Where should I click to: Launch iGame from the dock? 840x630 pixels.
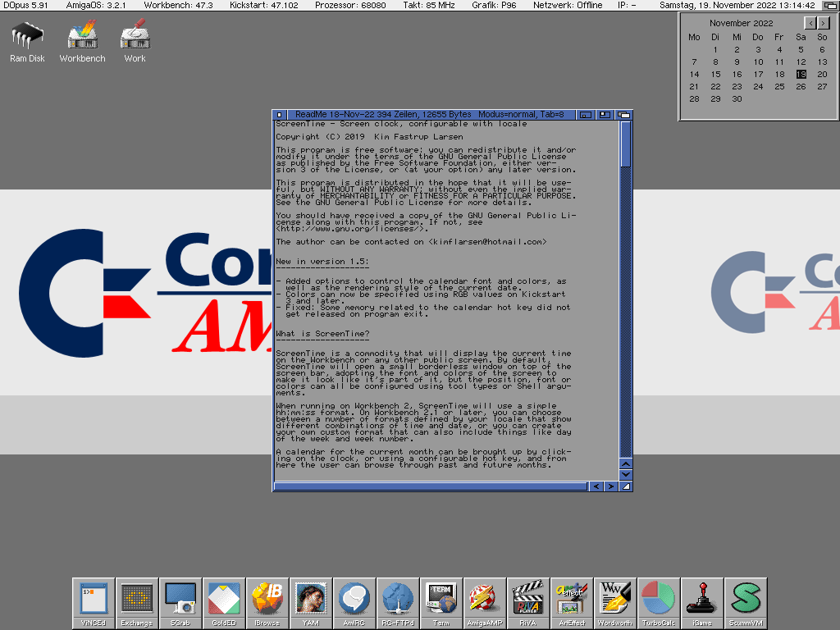click(x=702, y=603)
